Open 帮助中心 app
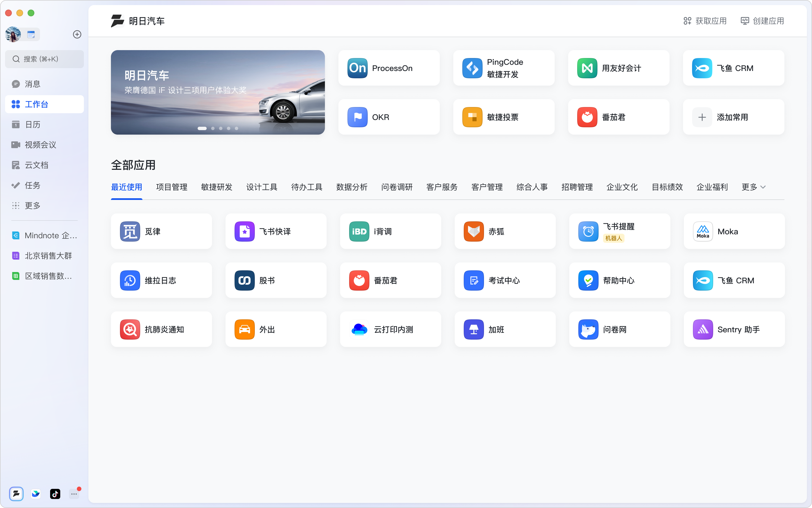 (x=619, y=280)
